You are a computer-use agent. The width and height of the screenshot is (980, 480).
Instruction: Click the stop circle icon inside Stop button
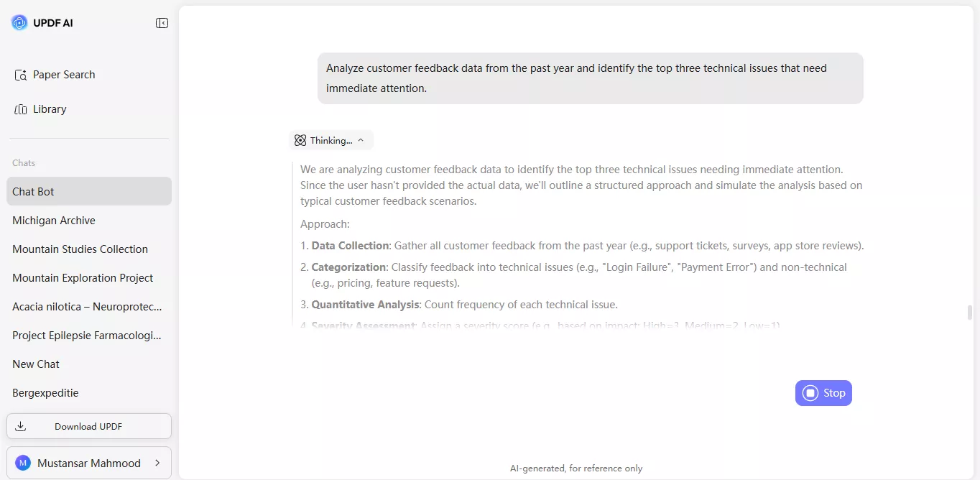810,393
